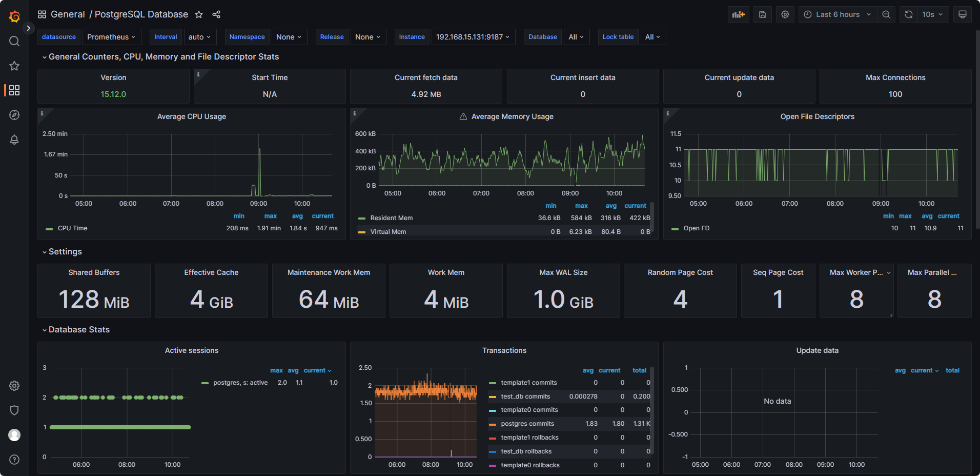Show info icon on Open File Descriptors panel

click(667, 113)
